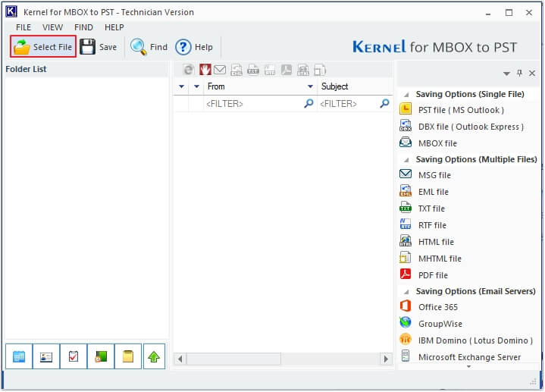The height and width of the screenshot is (392, 545).
Task: Click the HTML export icon in the preview toolbar
Action: (x=303, y=70)
